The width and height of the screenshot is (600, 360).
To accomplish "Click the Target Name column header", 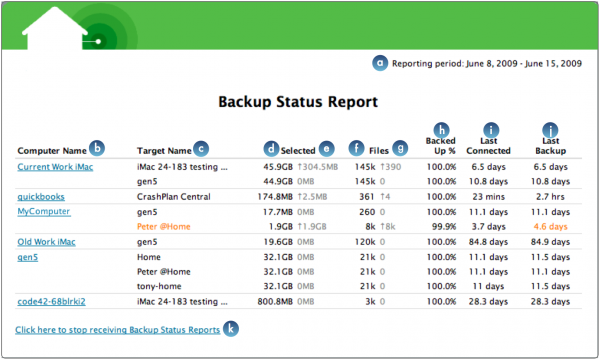I will [x=164, y=151].
